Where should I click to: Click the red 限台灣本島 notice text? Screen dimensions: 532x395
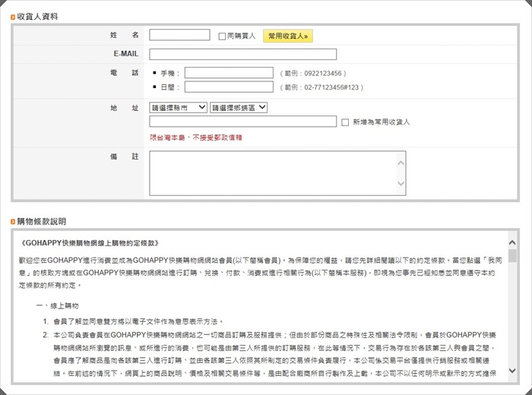pyautogui.click(x=195, y=137)
